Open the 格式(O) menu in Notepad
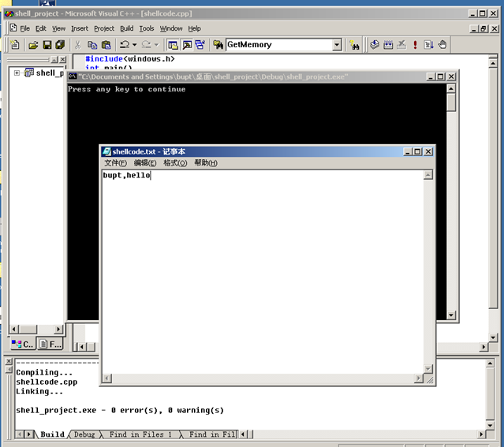Viewport: 504px width, 447px height. click(x=174, y=163)
